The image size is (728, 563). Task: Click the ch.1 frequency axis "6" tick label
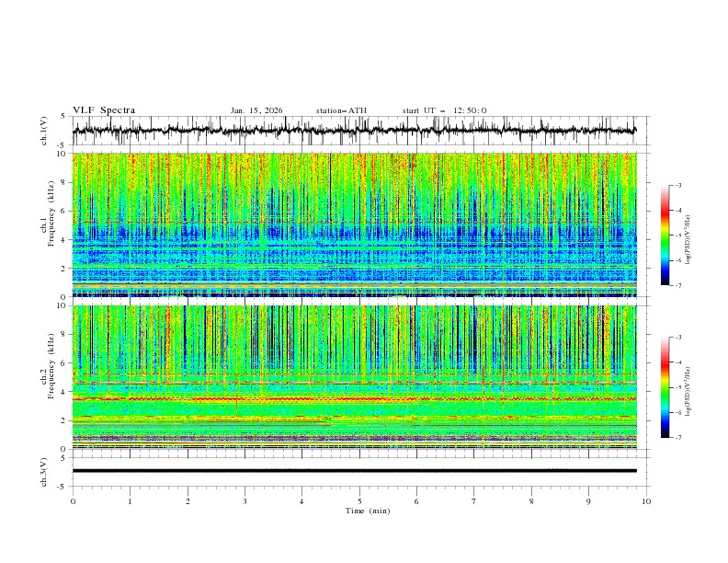(x=65, y=211)
